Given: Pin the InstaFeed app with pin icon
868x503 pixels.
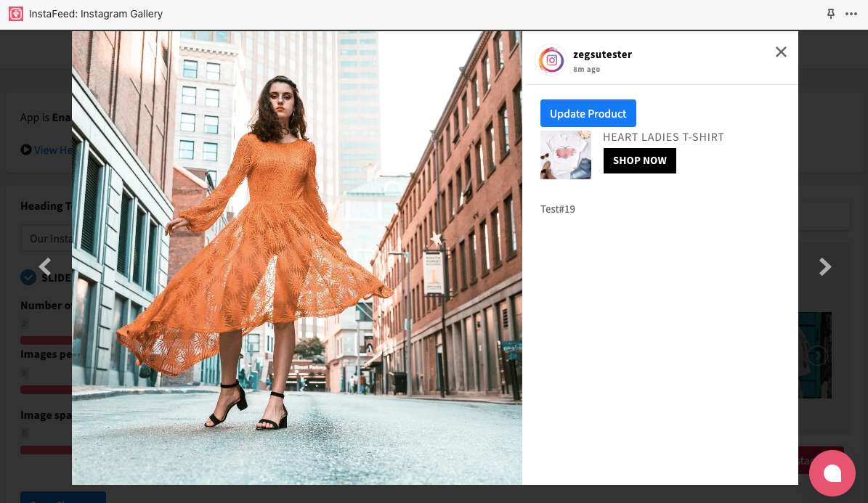Looking at the screenshot, I should (x=831, y=14).
